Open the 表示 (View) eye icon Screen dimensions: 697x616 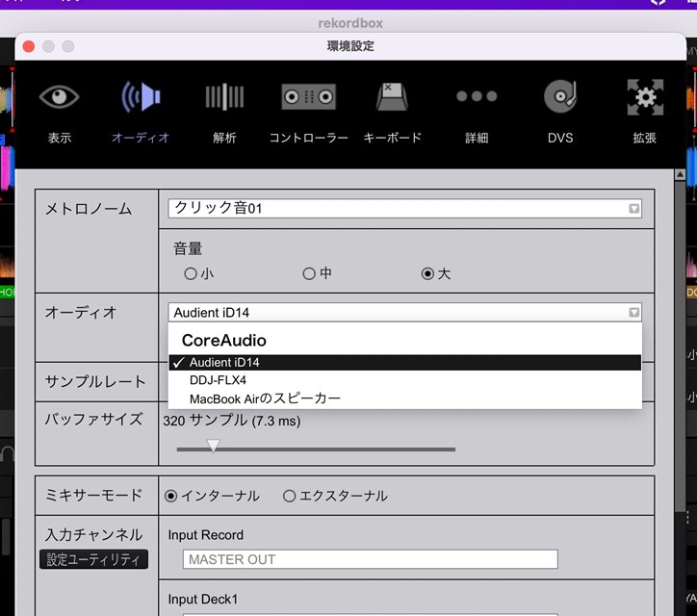click(x=59, y=96)
